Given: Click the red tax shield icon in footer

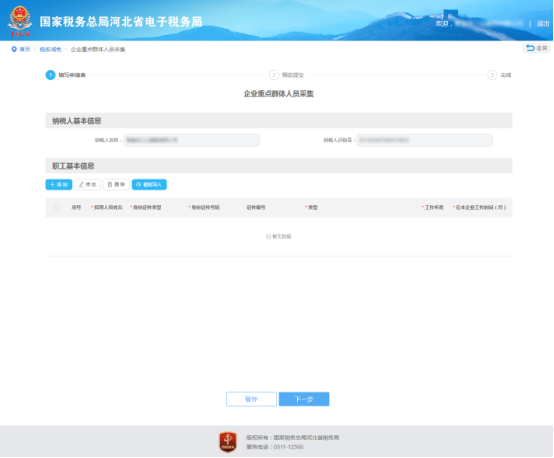Looking at the screenshot, I should coord(228,442).
